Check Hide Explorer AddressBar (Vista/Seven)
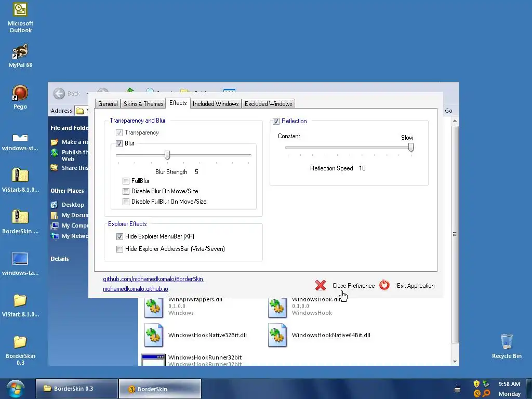The height and width of the screenshot is (399, 532). pos(119,249)
